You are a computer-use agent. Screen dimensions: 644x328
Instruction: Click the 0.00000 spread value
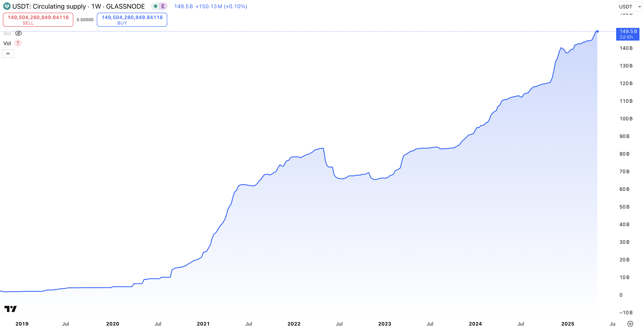(x=85, y=20)
